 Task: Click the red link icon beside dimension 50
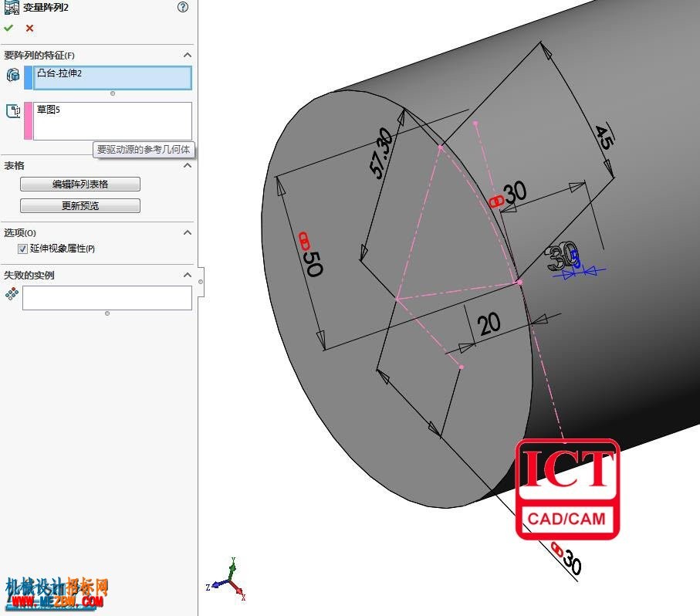(x=303, y=241)
